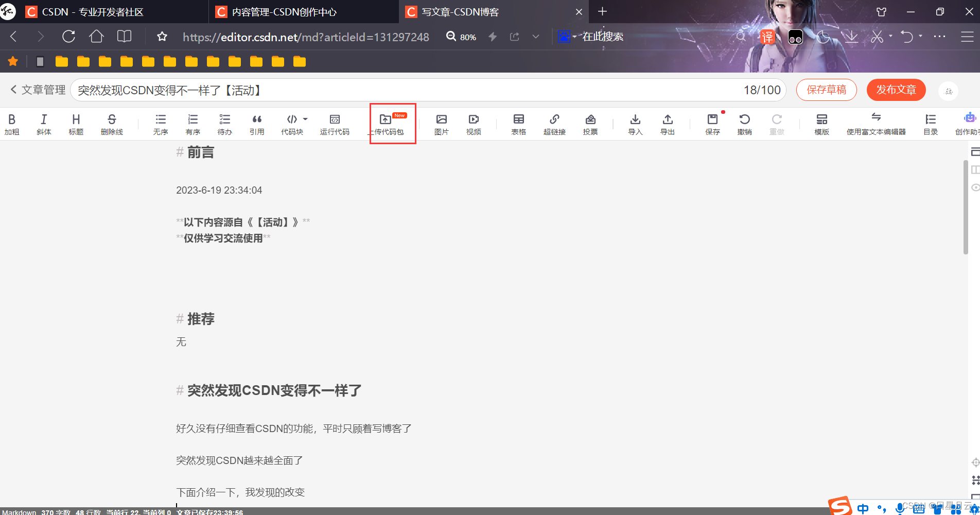Screen dimensions: 980x515
Task: Upload code package (上传代码包)
Action: pos(387,125)
